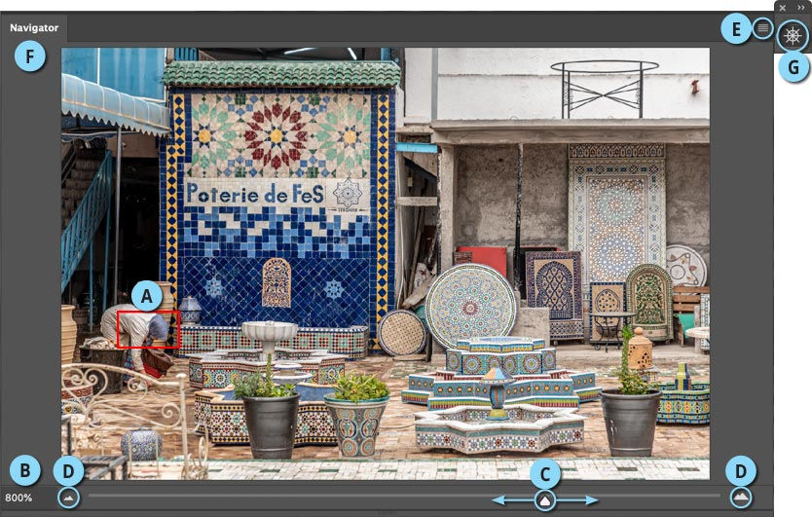Collapse panel with double-arrow icon
812x517 pixels.
point(800,8)
